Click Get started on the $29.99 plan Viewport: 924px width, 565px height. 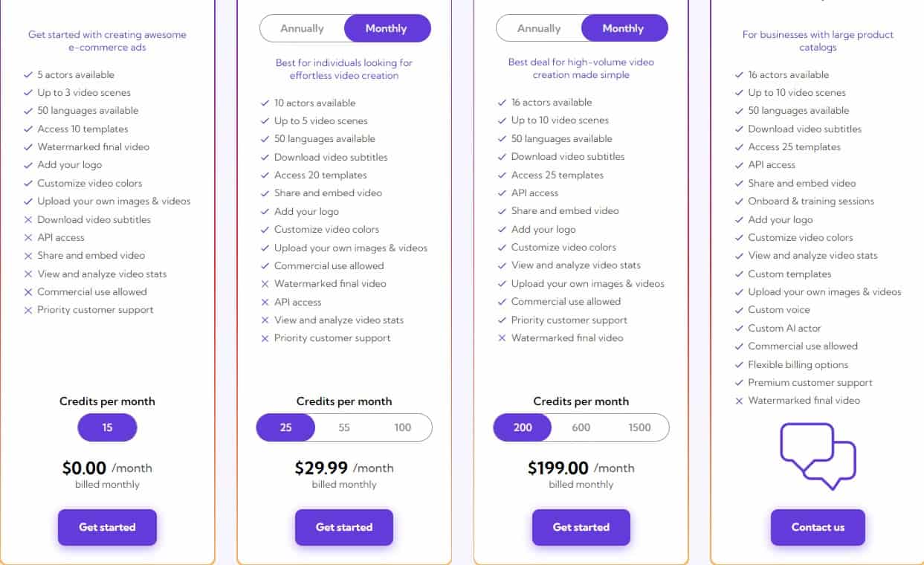[x=343, y=527]
